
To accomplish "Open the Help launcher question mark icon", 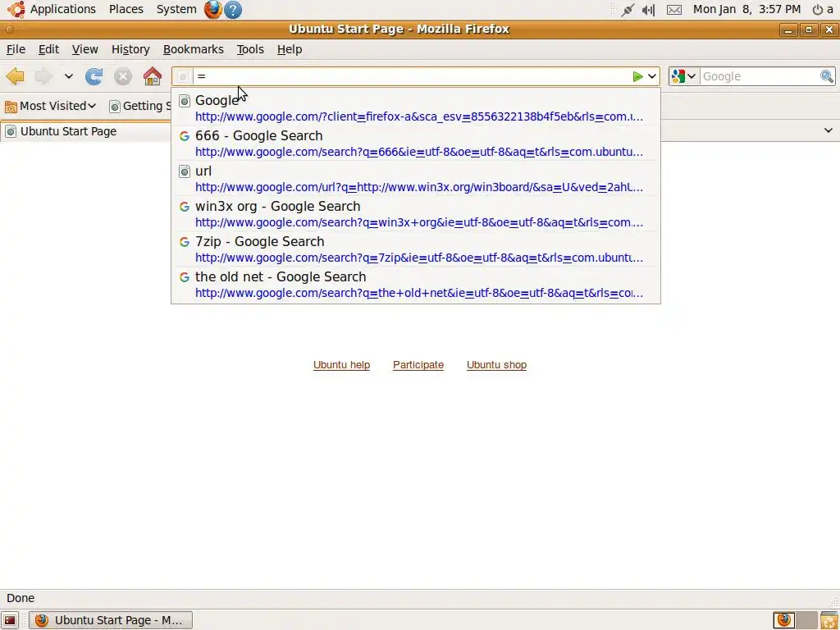I will [x=232, y=9].
